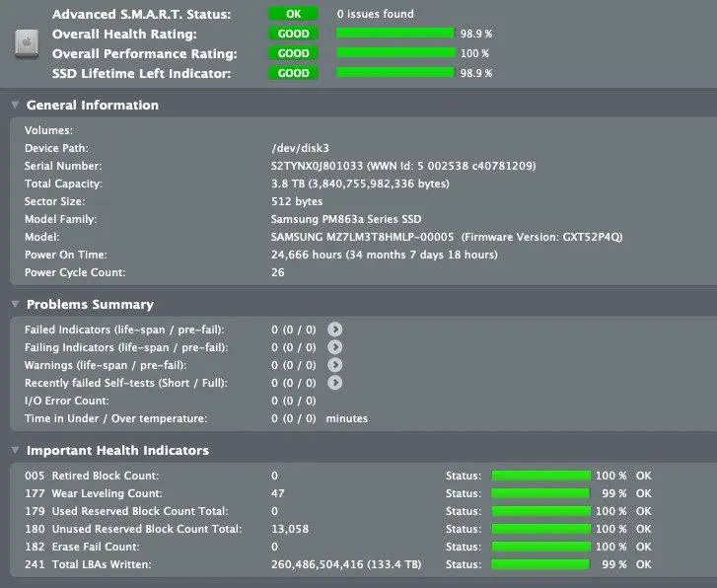This screenshot has height=588, width=717.
Task: Select the Power On Time '24,666 hours' value
Action: [x=307, y=255]
